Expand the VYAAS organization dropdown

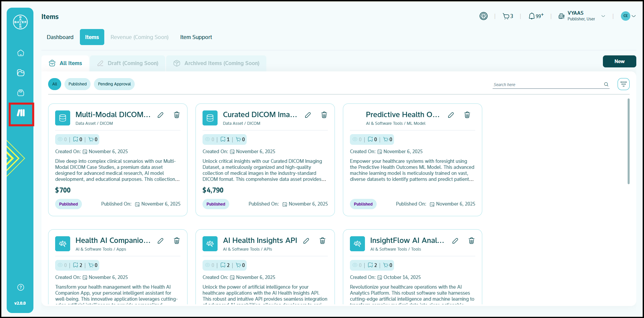click(603, 16)
